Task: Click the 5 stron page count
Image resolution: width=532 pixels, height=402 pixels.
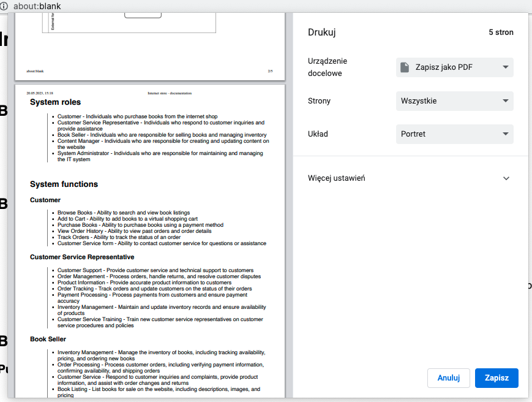Action: pyautogui.click(x=501, y=32)
